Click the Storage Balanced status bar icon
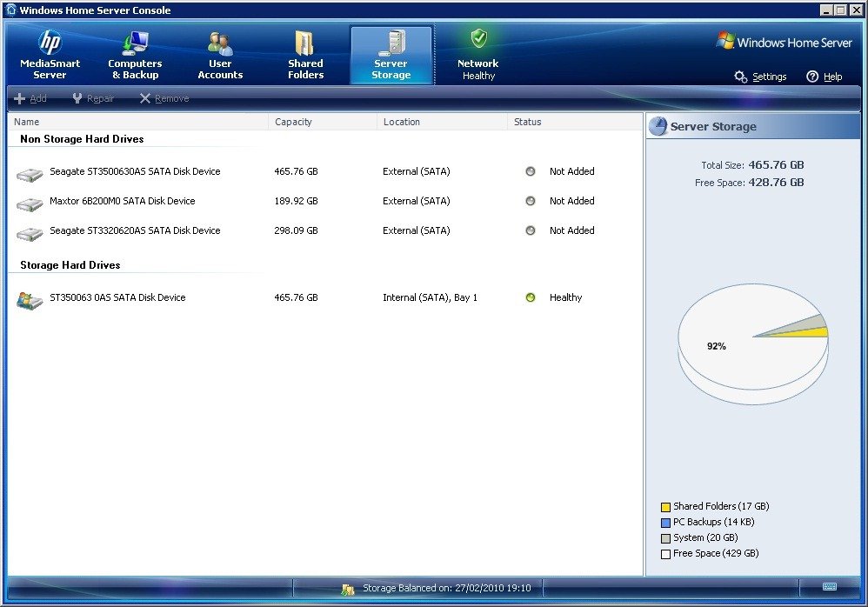The height and width of the screenshot is (607, 868). (x=348, y=590)
